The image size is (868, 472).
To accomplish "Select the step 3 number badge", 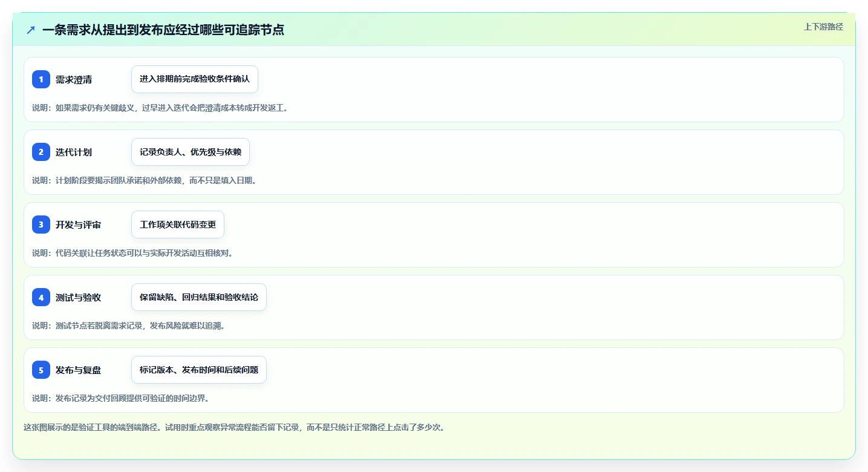I will [x=41, y=225].
